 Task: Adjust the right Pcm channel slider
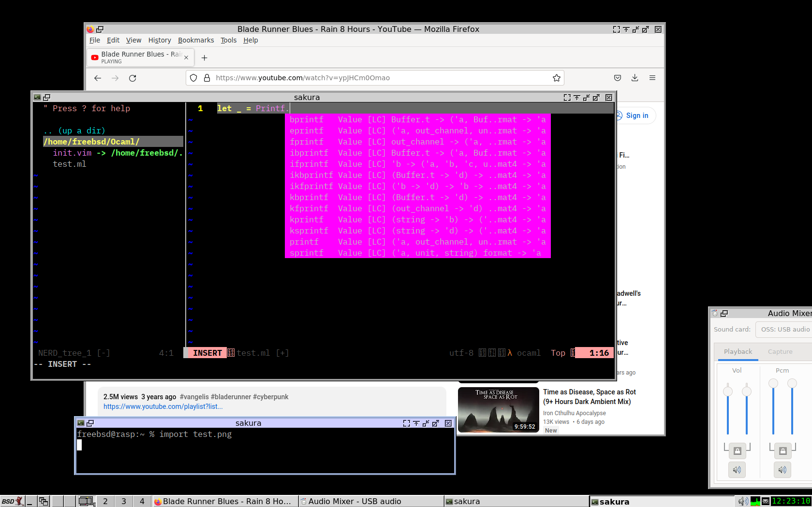click(x=792, y=383)
